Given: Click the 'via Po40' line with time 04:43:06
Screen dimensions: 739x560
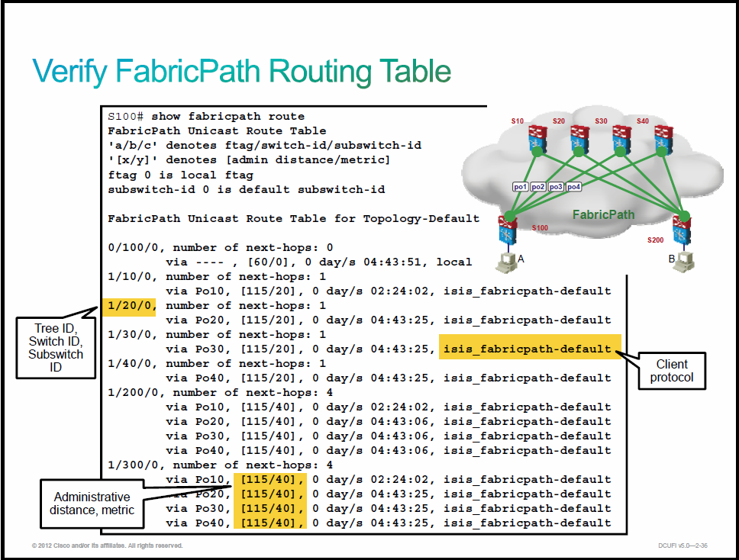Looking at the screenshot, I should tap(389, 451).
